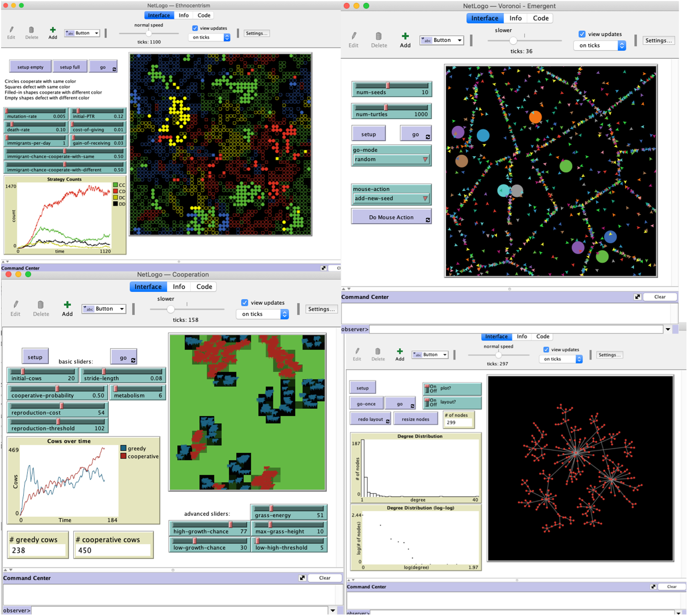Click green Add plus in Ethnocentrism window

(x=53, y=30)
